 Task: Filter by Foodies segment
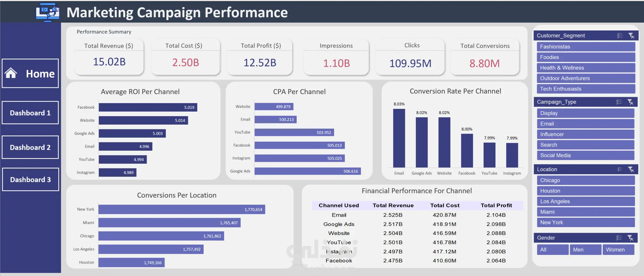coord(586,57)
